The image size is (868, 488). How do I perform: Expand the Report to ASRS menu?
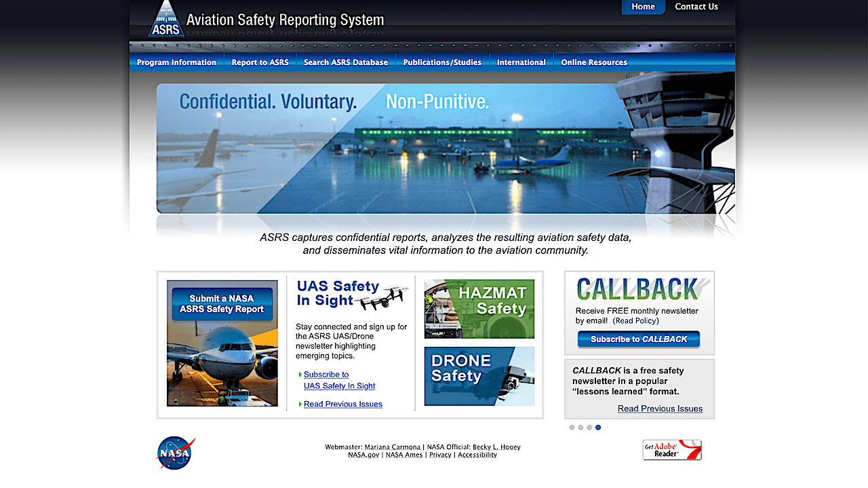260,62
